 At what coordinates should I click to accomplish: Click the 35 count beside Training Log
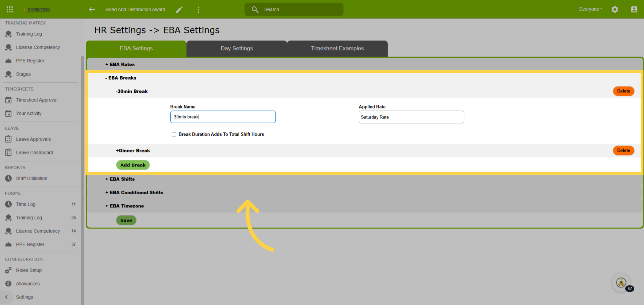tap(74, 218)
